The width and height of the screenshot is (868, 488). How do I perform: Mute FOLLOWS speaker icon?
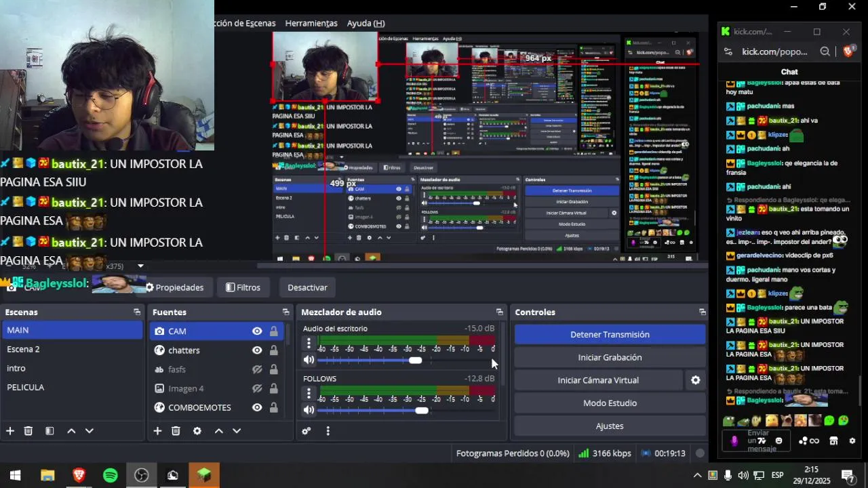pos(309,410)
